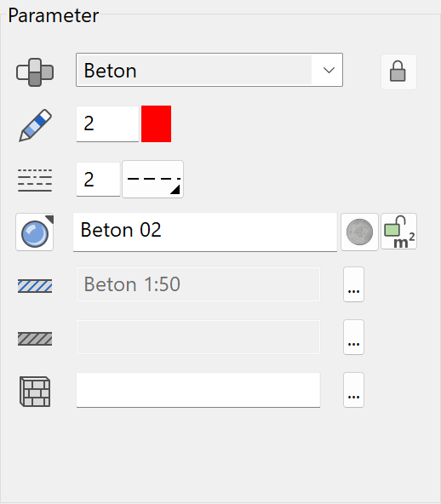Toggle the unlocked m² area button
This screenshot has width=441, height=504.
point(398,232)
